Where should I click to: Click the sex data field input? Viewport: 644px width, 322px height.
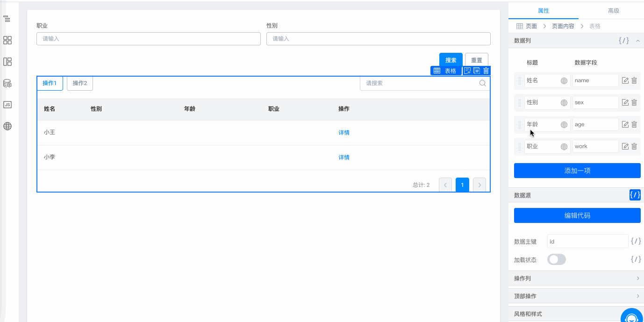[595, 102]
